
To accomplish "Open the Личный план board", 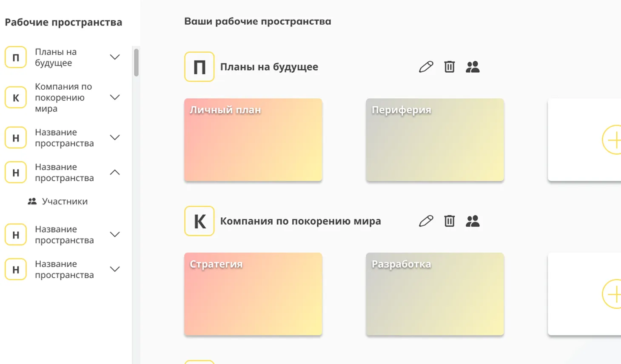I will [253, 140].
